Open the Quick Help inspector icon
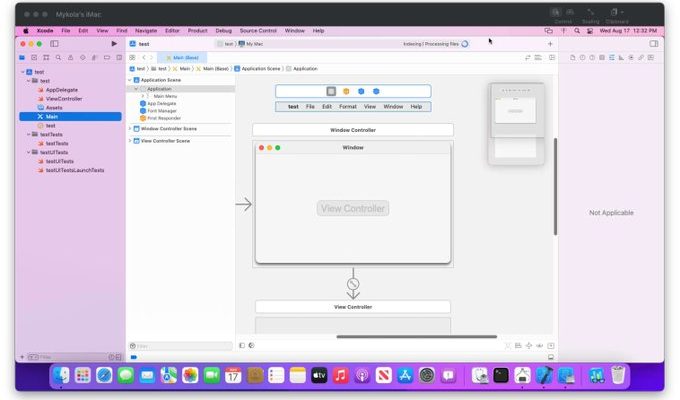Image resolution: width=680 pixels, height=400 pixels. pyautogui.click(x=592, y=58)
